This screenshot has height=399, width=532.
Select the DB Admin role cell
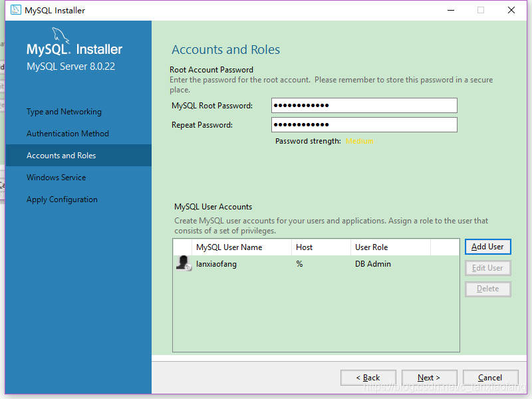[373, 264]
